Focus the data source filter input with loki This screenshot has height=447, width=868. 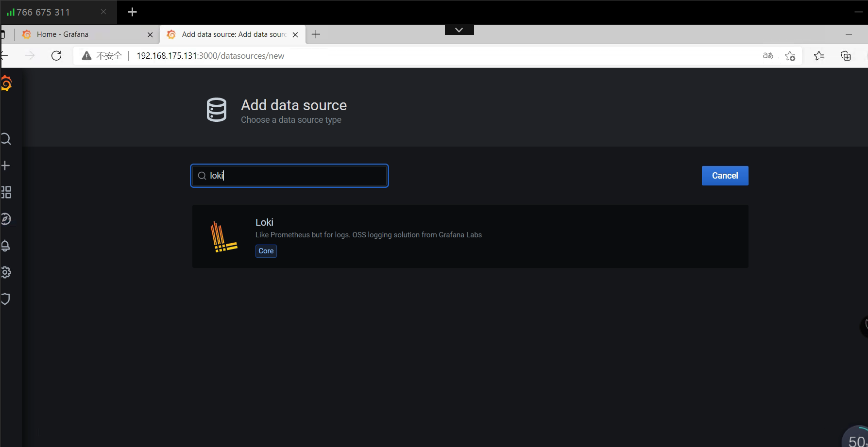pos(289,176)
